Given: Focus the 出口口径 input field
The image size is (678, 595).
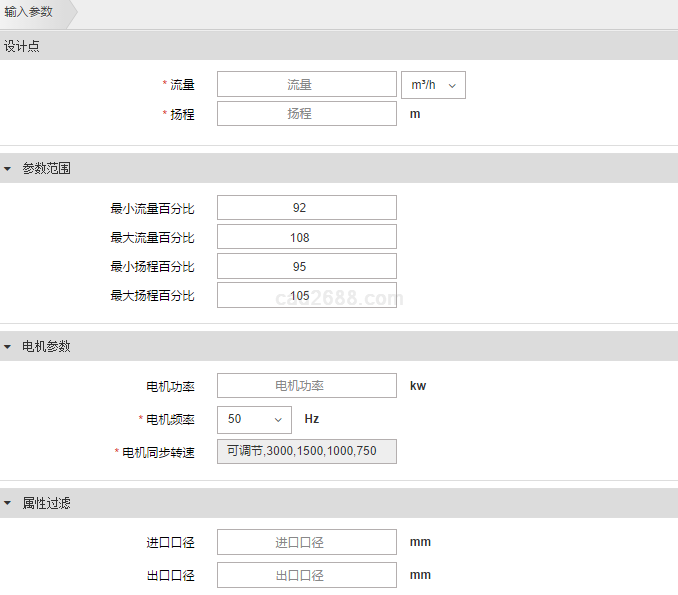Looking at the screenshot, I should [306, 575].
